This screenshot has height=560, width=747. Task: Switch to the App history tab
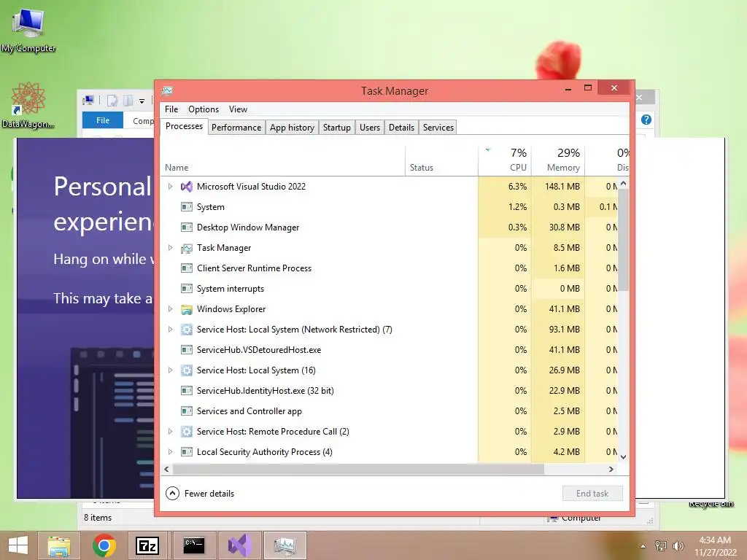pos(292,127)
